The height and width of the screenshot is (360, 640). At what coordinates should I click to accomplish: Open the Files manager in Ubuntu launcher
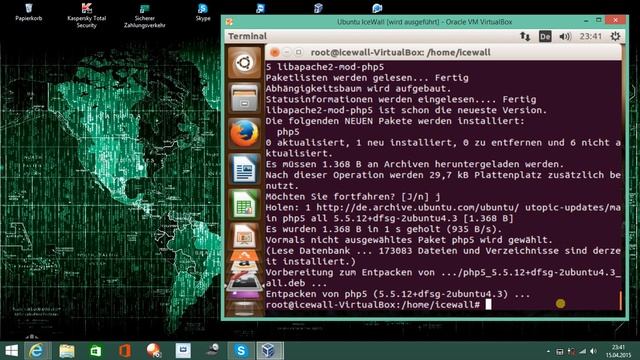coord(244,98)
